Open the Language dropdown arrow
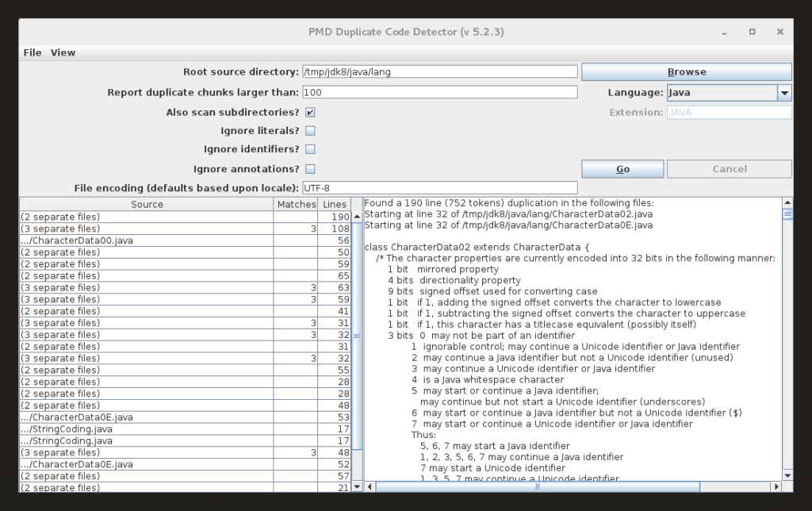 (x=784, y=92)
